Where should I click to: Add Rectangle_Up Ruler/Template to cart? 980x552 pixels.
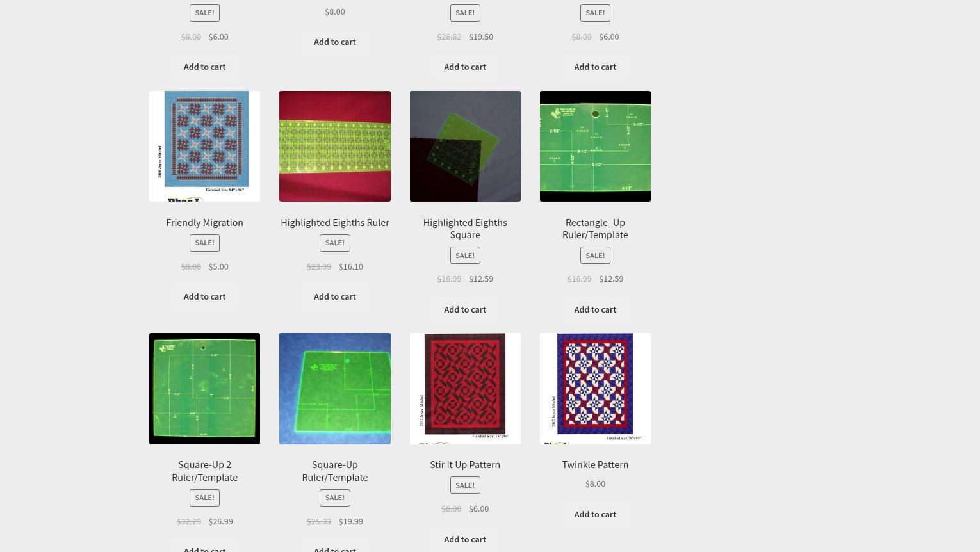click(x=595, y=309)
